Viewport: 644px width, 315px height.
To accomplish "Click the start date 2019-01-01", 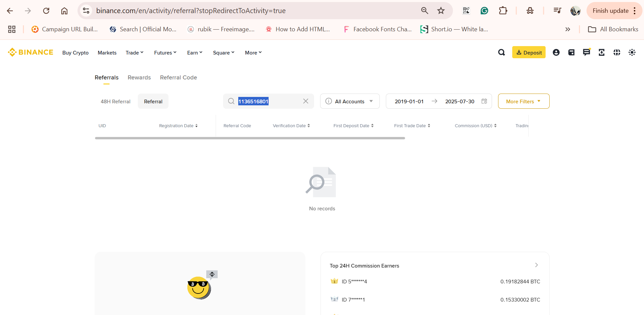I will click(x=409, y=101).
